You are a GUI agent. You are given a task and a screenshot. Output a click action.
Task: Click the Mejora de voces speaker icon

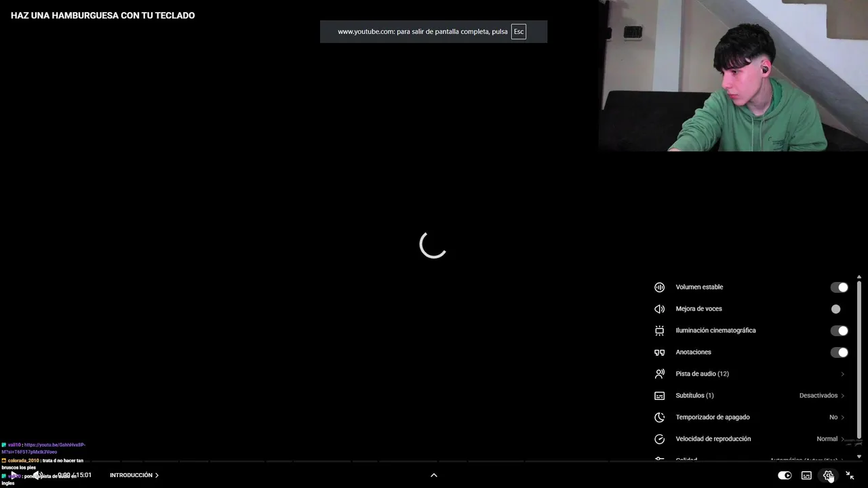click(659, 309)
